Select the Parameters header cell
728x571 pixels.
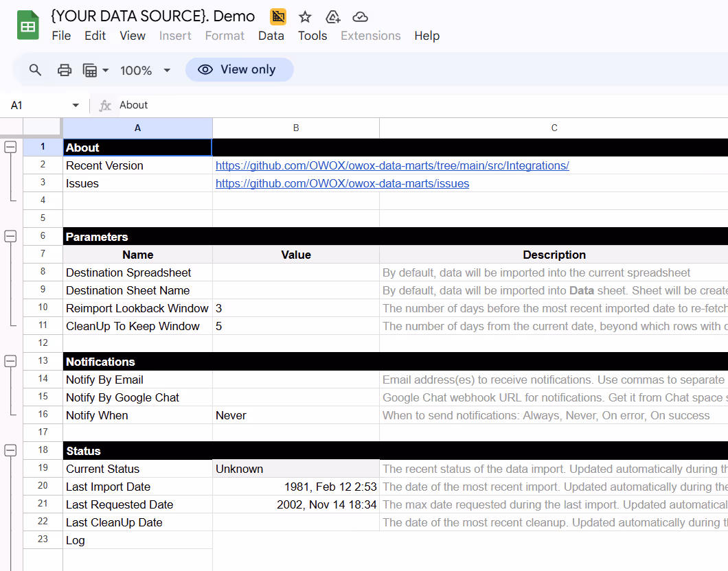138,237
